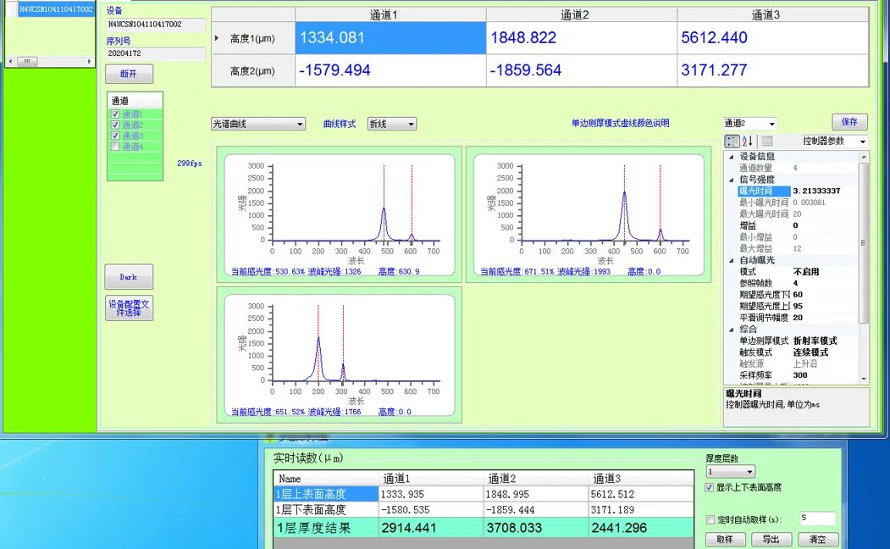Click the 保存 save button
This screenshot has height=549, width=890.
pos(850,122)
